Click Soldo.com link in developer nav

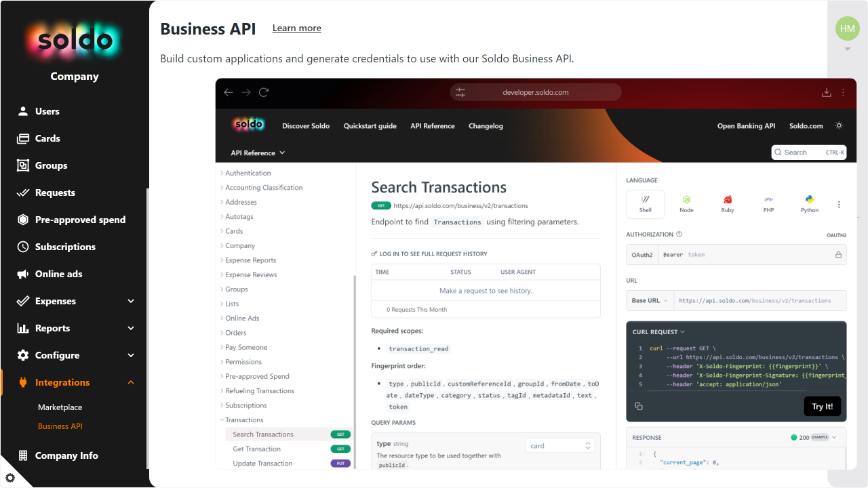806,126
